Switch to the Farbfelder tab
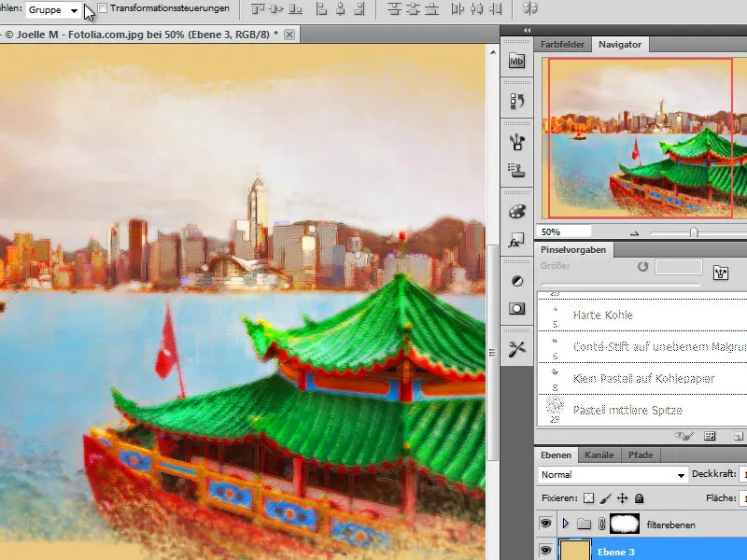 coord(562,44)
